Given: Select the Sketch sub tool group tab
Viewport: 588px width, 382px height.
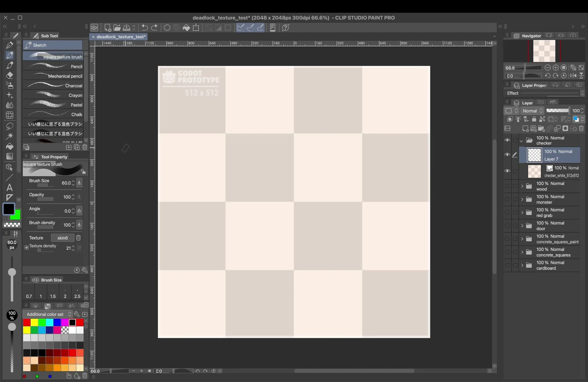Looking at the screenshot, I should 53,45.
